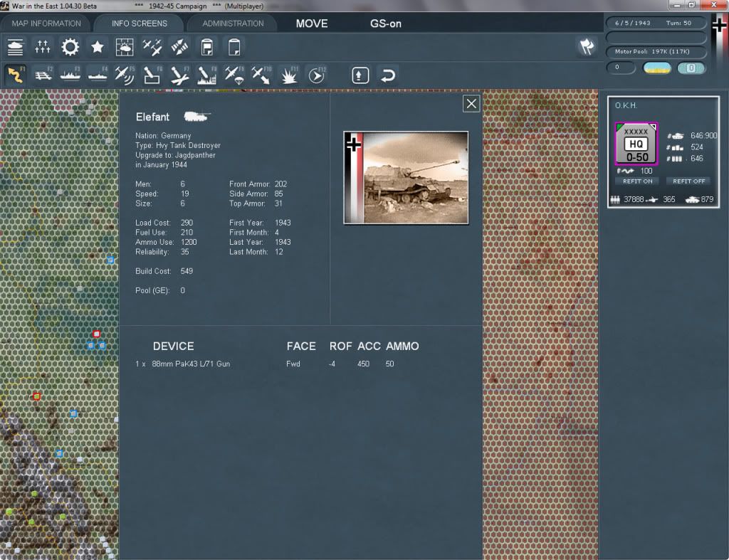Image resolution: width=729 pixels, height=560 pixels.
Task: Open the ADMINISTRATION tab
Action: (x=233, y=23)
